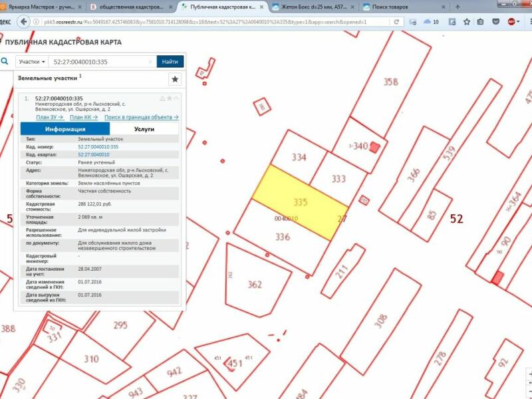532x399 pixels.
Task: Select parcel 295 on the map
Action: click(120, 325)
